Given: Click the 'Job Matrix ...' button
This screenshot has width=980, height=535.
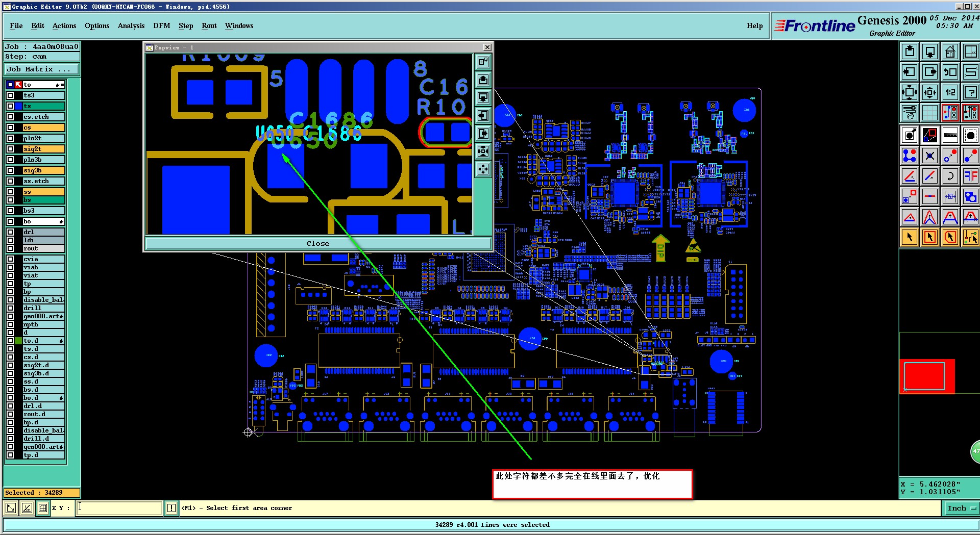Looking at the screenshot, I should click(x=42, y=69).
